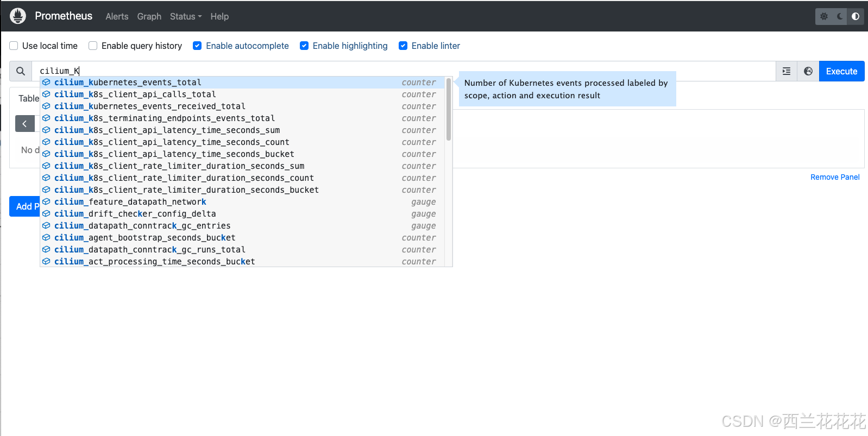Pick cilium_k8s_client_api_latency_time_seconds_count
The width and height of the screenshot is (868, 436).
click(243, 142)
